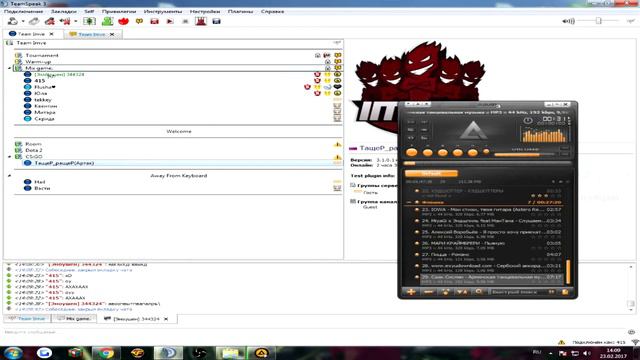640x360 pixels.
Task: Collapse the Away From Keyboard section
Action: [9, 176]
